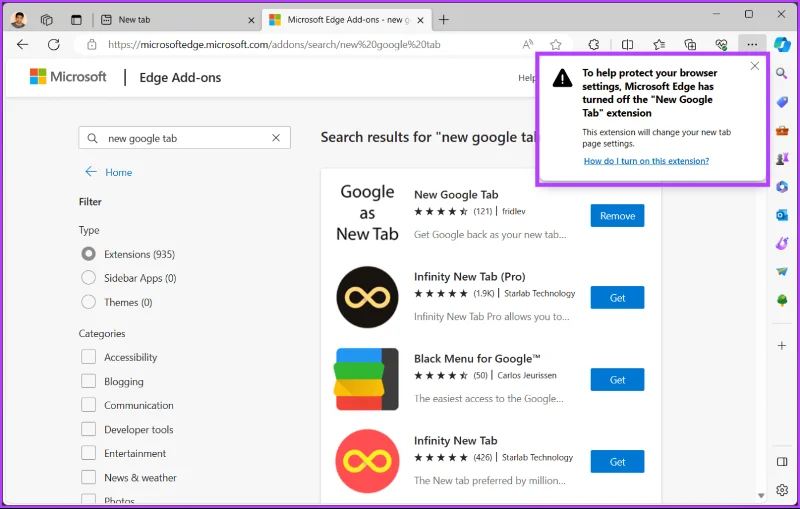Open Read aloud icon in address bar
Screen dimensions: 800x509
tap(528, 44)
